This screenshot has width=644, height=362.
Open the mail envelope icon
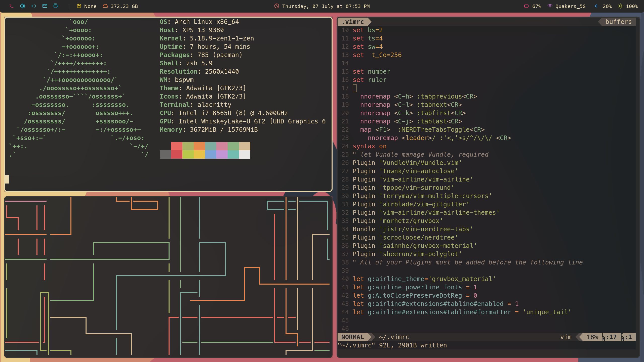[x=45, y=6]
